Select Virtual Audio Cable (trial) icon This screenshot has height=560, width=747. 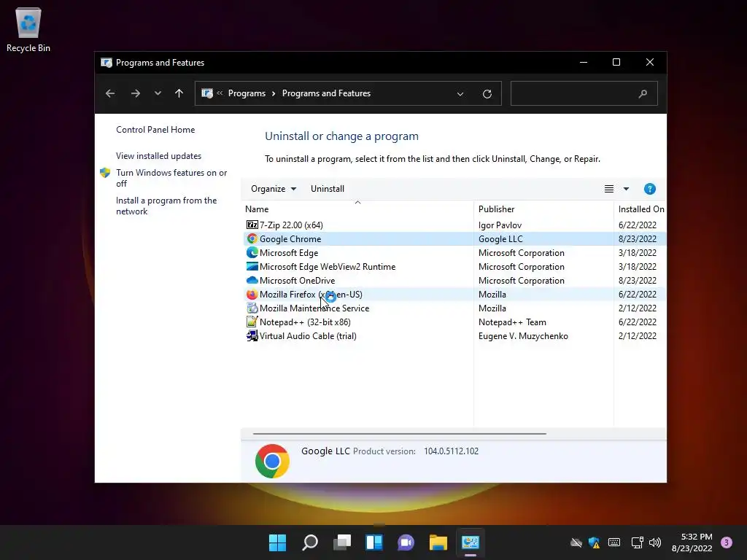[x=252, y=335]
